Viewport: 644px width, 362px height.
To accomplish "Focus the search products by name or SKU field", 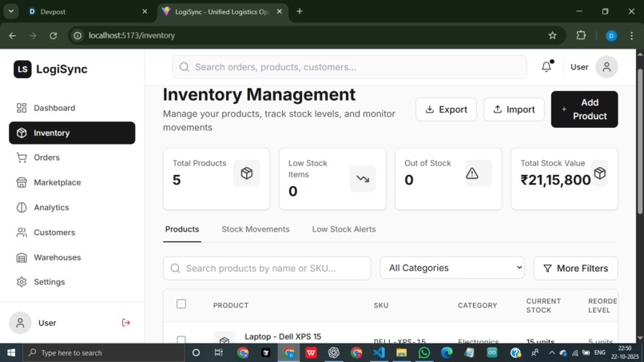I will pyautogui.click(x=267, y=269).
